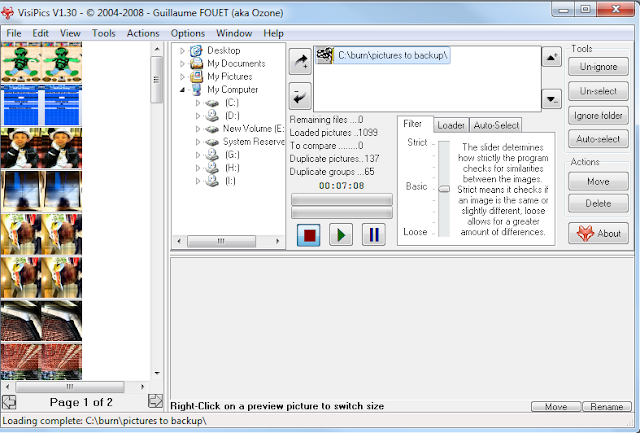Click the Move button next to Rename
This screenshot has height=433, width=640.
coord(556,406)
